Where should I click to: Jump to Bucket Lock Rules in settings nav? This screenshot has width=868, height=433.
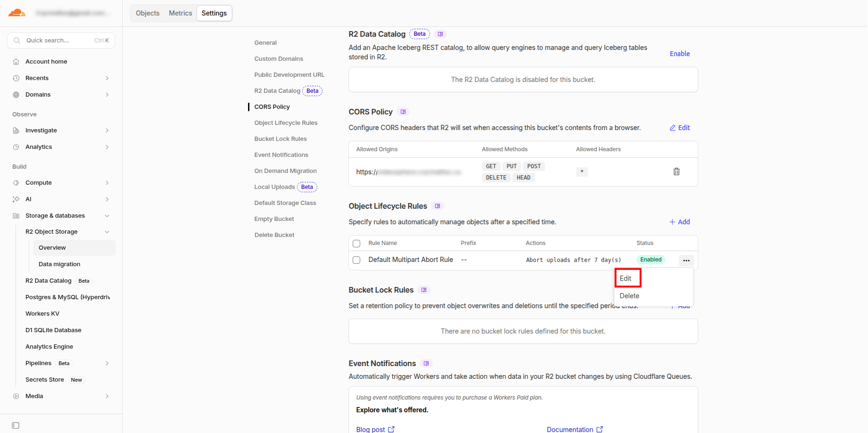tap(281, 139)
